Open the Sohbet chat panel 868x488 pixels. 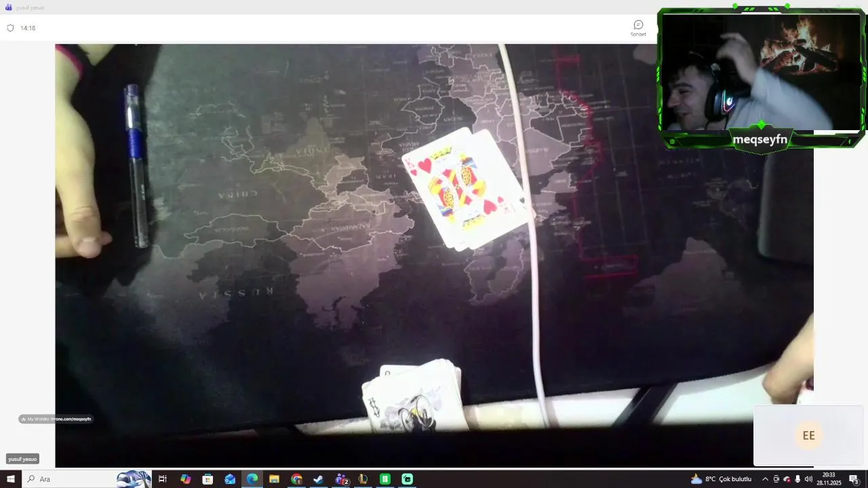point(638,28)
